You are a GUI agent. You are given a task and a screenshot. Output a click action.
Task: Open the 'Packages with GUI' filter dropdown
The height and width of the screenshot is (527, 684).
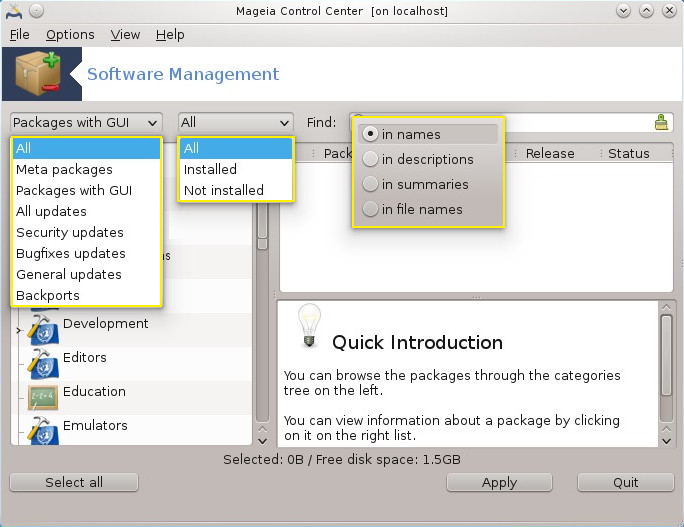pos(86,123)
